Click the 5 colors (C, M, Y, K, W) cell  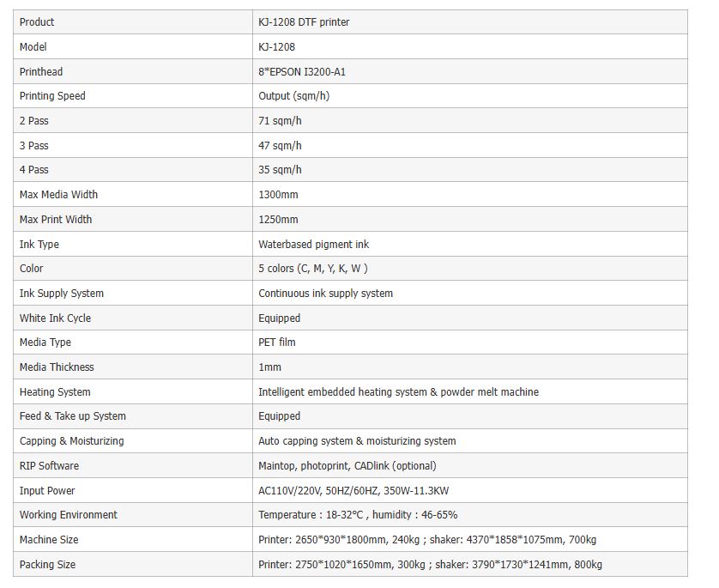point(469,269)
